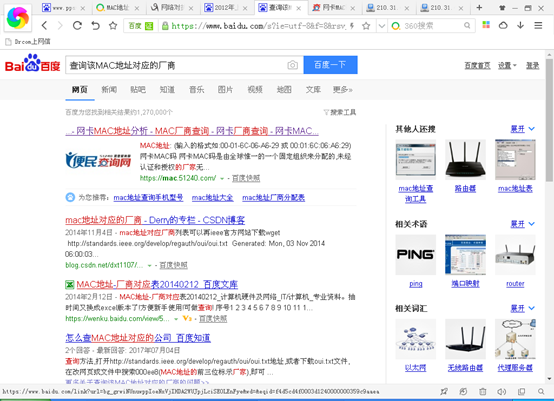
Task: Click the browser forward arrow
Action: pyautogui.click(x=60, y=25)
